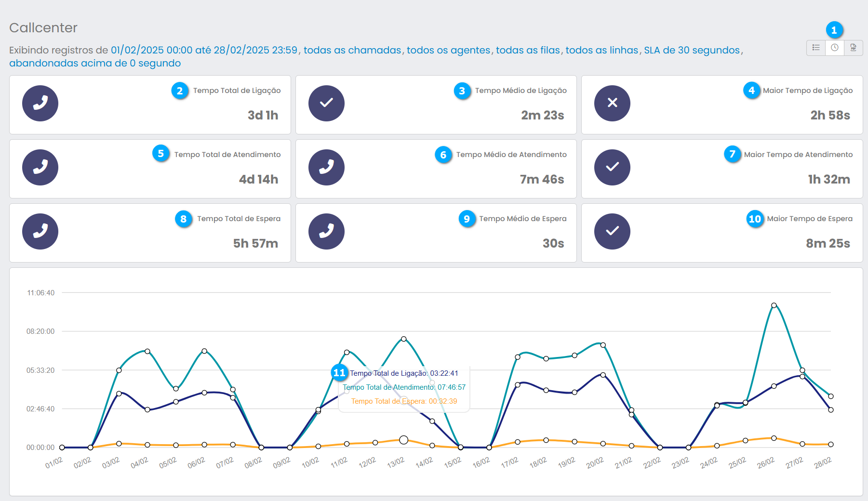Click checkmark icon in Maior Tempo de Espera card
The height and width of the screenshot is (501, 868).
pyautogui.click(x=612, y=231)
